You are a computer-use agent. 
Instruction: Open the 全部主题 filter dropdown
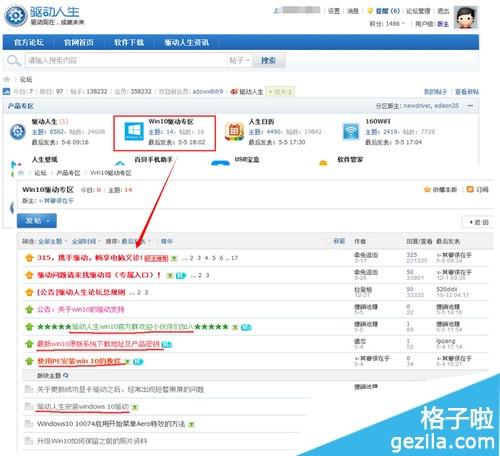(53, 241)
